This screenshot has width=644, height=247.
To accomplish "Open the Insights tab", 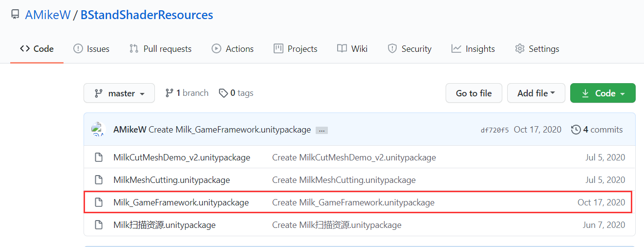I will click(473, 49).
